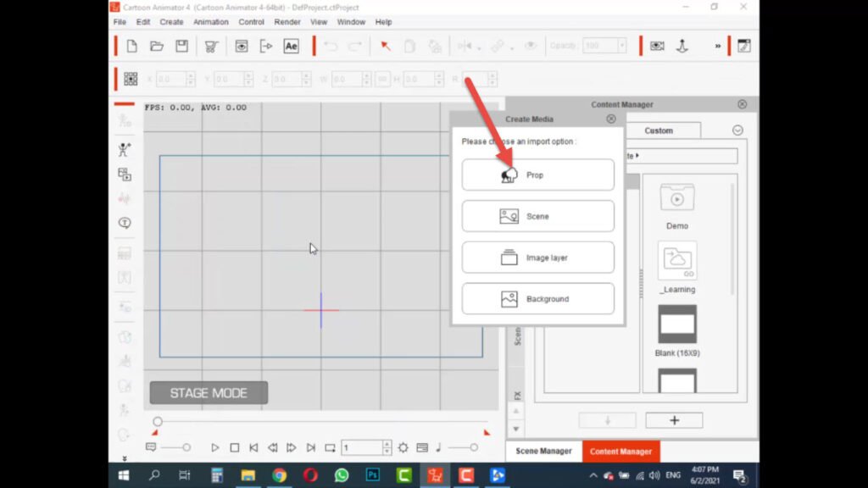Choose the Background import option
Viewport: 868px width, 488px height.
pyautogui.click(x=538, y=299)
